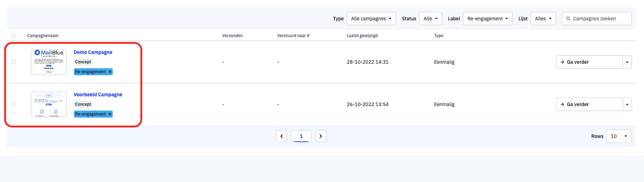The width and height of the screenshot is (644, 182).
Task: Remove Re-engagement label from Demo Campagne
Action: pyautogui.click(x=110, y=72)
